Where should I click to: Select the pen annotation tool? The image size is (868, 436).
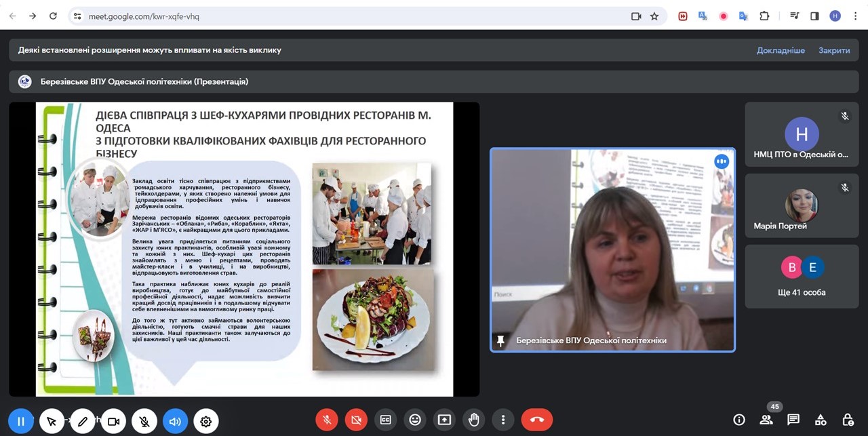click(83, 421)
